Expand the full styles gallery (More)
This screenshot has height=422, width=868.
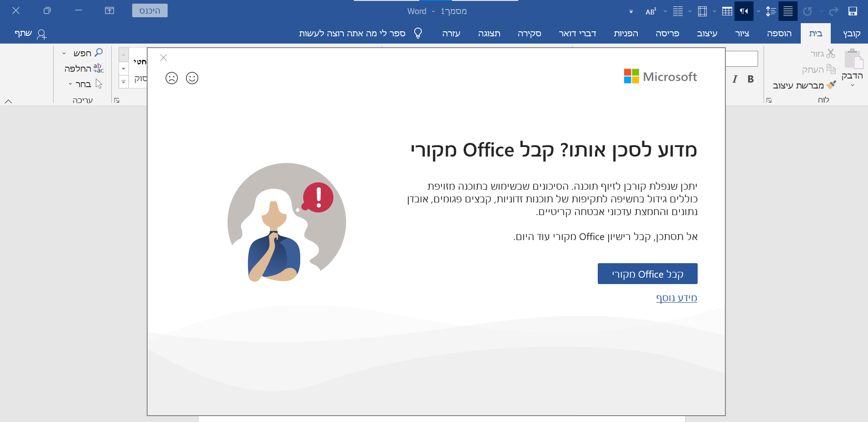coord(124,82)
